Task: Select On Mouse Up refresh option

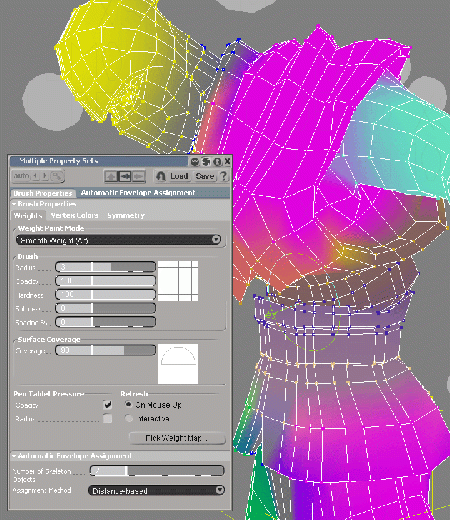Action: (x=128, y=405)
